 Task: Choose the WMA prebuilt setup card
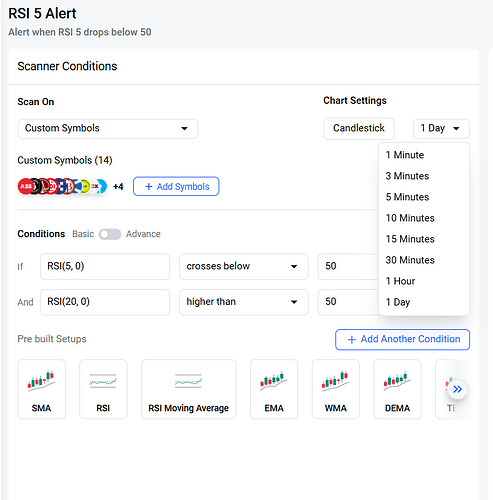click(x=336, y=389)
